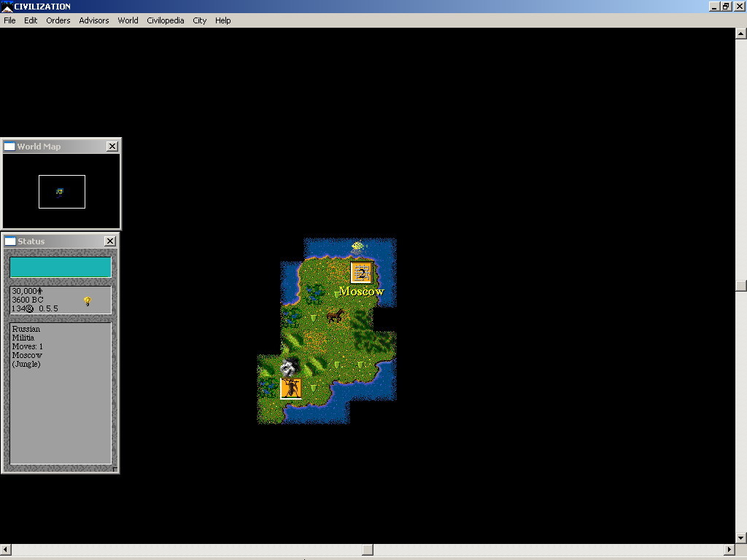Image resolution: width=747 pixels, height=560 pixels.
Task: Click the horizontal scrollbar right arrow
Action: [729, 550]
